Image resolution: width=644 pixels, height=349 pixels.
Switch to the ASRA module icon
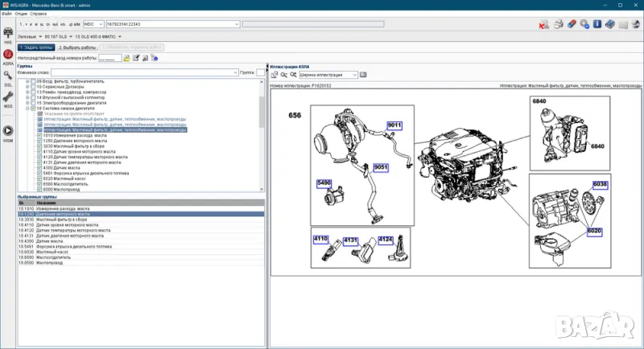(x=8, y=55)
